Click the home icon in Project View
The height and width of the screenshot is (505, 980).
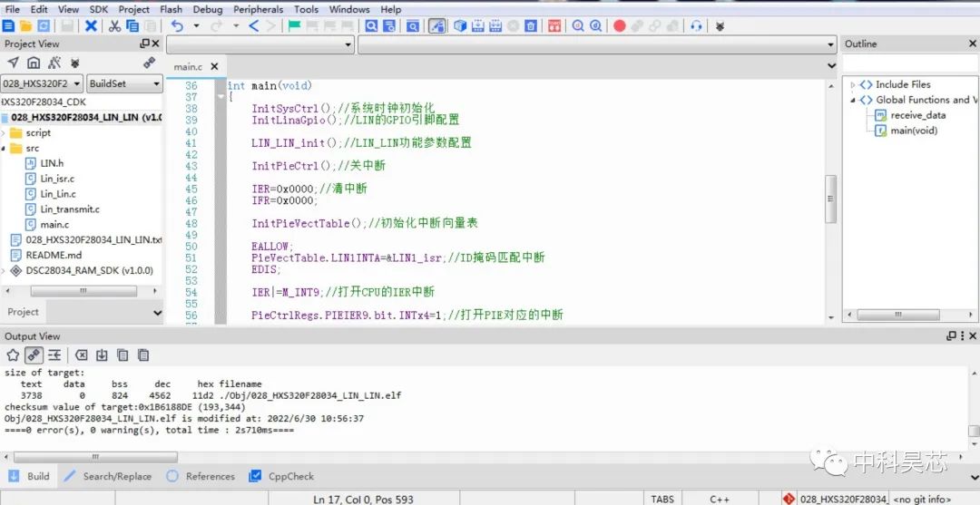click(34, 63)
